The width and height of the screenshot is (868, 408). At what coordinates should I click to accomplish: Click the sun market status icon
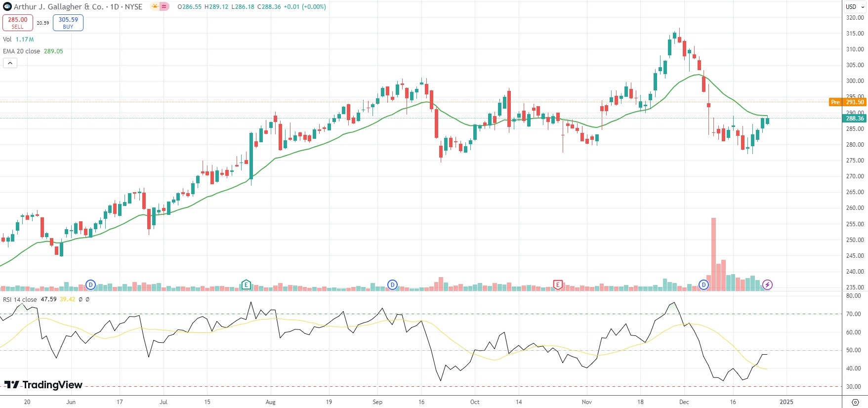[x=155, y=7]
